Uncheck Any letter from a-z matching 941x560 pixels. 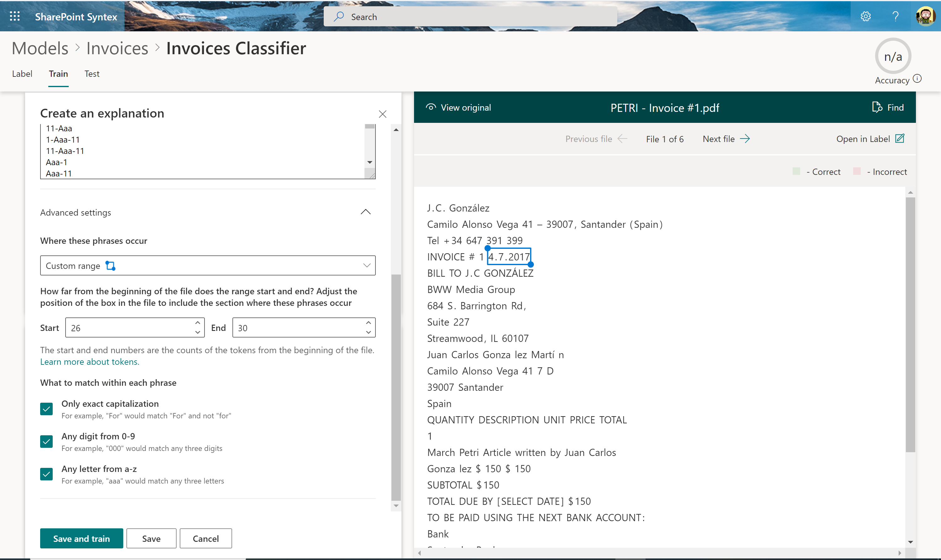[46, 474]
